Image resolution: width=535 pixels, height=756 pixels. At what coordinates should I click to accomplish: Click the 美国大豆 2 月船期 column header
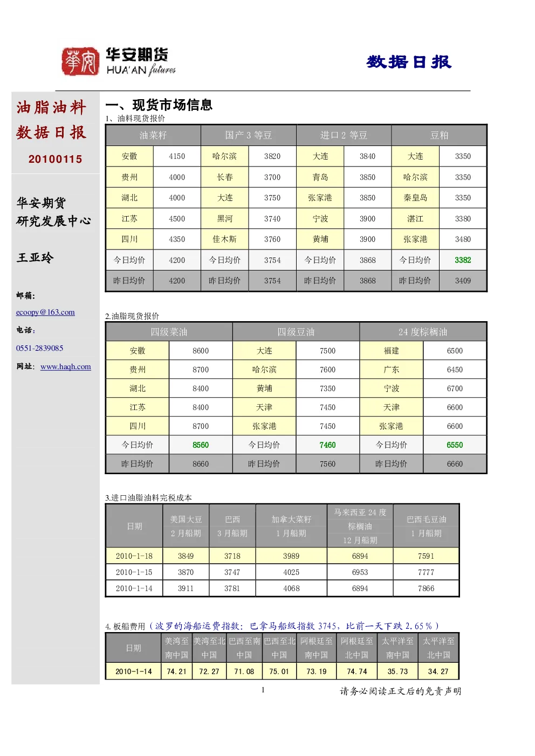[x=186, y=526]
